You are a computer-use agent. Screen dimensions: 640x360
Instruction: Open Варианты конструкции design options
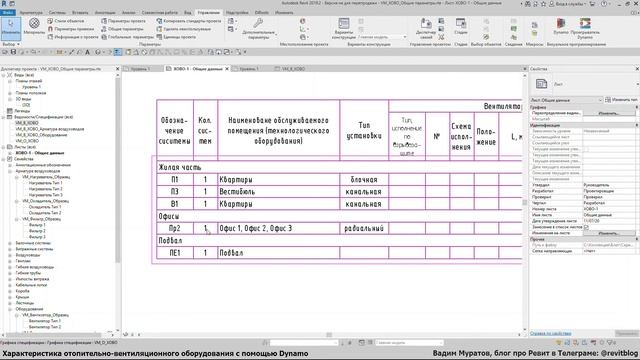coord(344,29)
